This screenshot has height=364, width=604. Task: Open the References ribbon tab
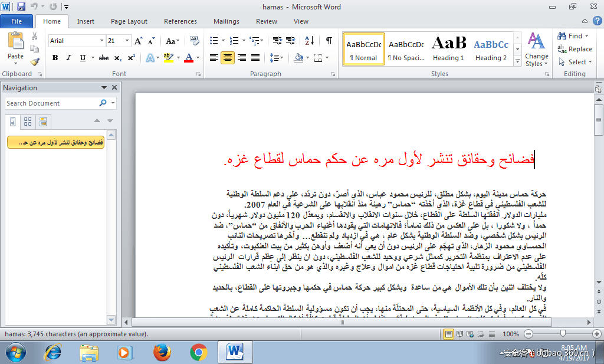(x=180, y=21)
